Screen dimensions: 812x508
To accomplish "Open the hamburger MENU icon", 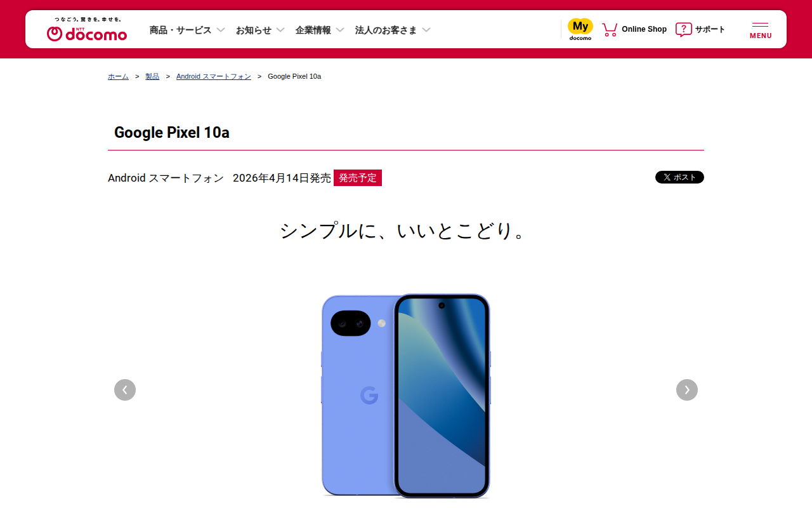I will (761, 30).
